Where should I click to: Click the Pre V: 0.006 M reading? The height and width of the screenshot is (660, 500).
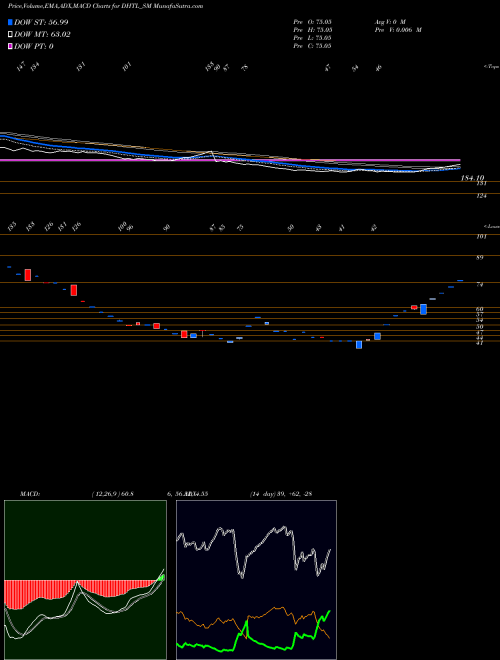click(398, 30)
